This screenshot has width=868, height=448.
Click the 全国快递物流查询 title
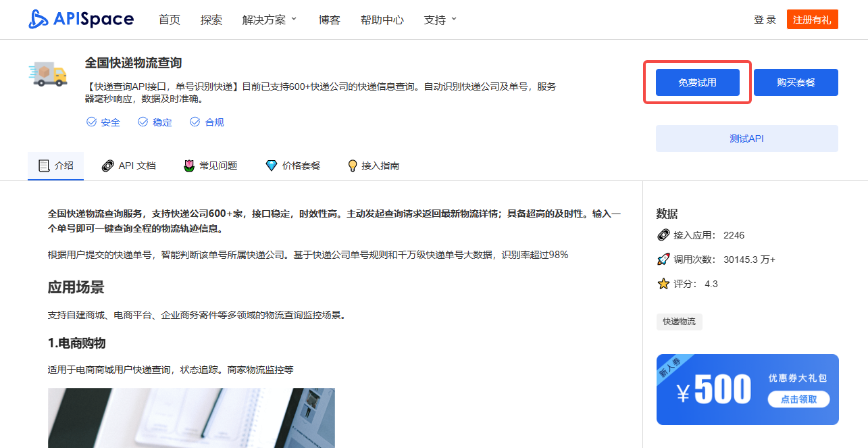[133, 63]
